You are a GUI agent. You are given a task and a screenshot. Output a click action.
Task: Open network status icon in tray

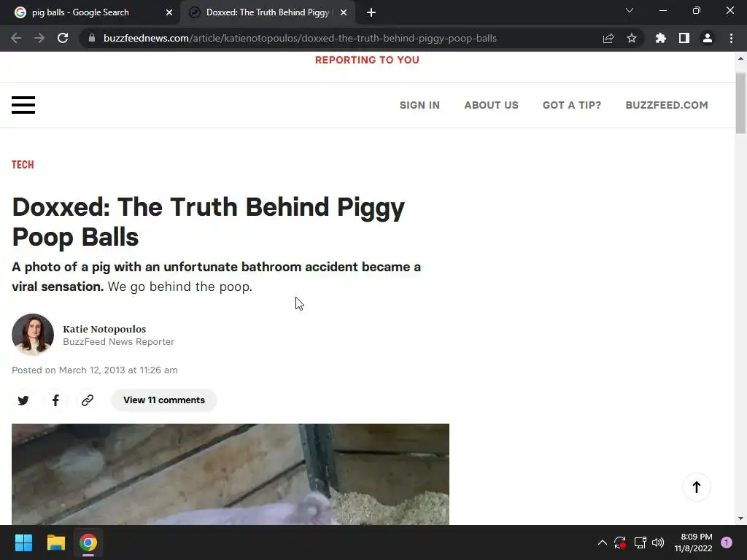coord(640,542)
